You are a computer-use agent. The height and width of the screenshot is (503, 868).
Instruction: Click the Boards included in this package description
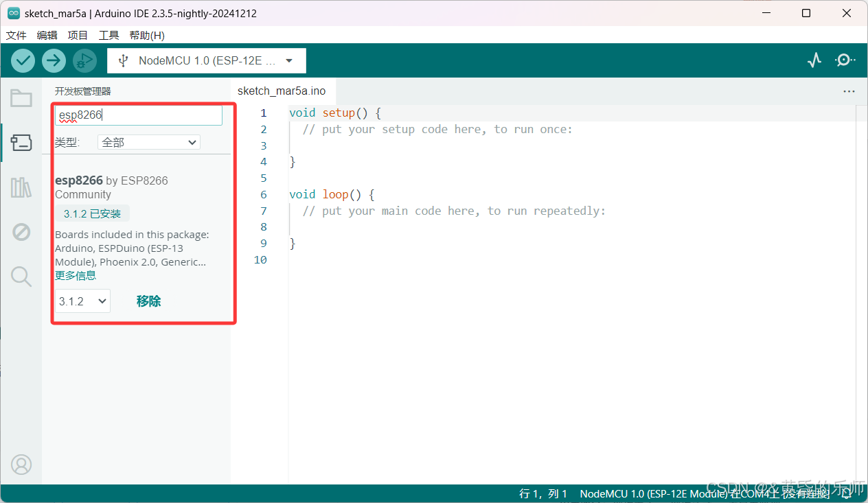(132, 248)
